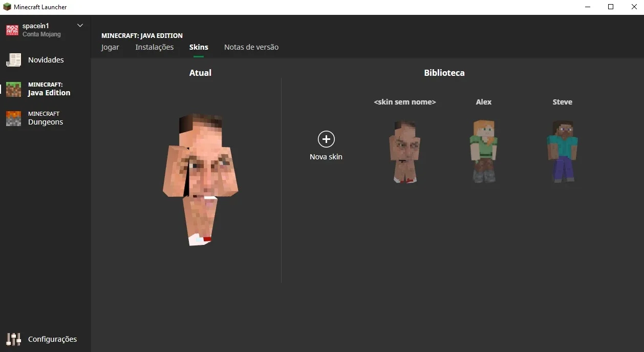Click the Nova skin label
This screenshot has width=644, height=352.
coord(326,157)
